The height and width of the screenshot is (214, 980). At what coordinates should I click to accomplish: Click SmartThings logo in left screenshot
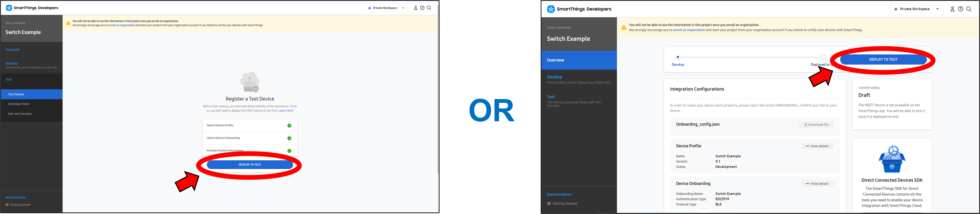coord(9,8)
